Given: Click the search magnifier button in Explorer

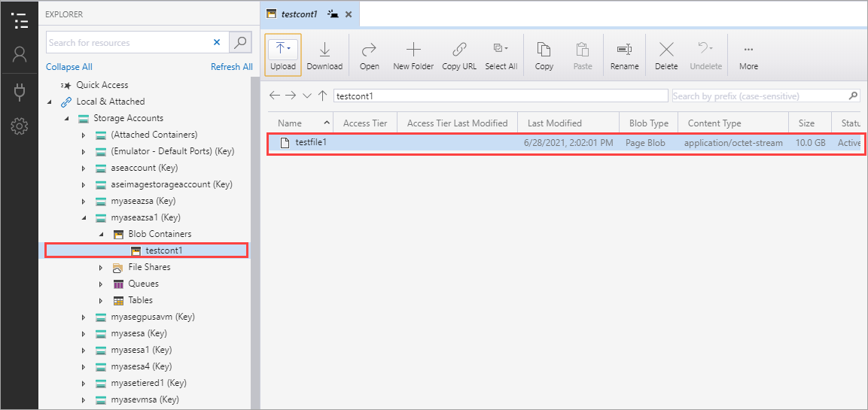Looking at the screenshot, I should 240,42.
